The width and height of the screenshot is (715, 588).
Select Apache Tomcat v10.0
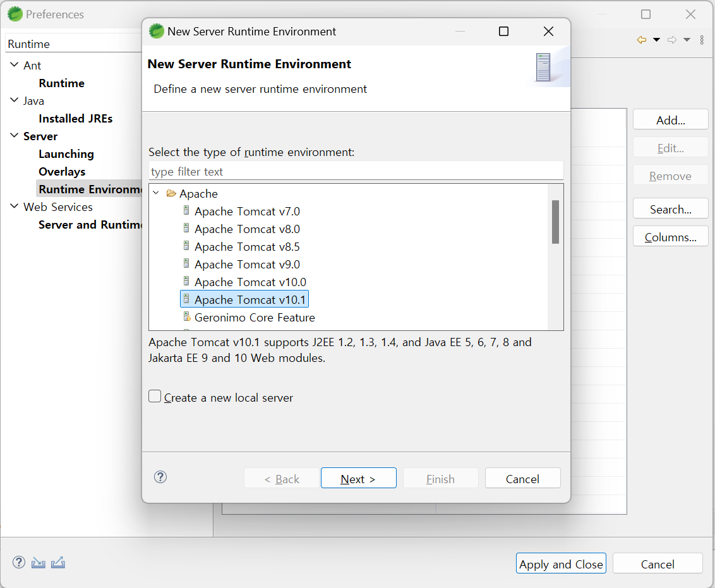(250, 282)
